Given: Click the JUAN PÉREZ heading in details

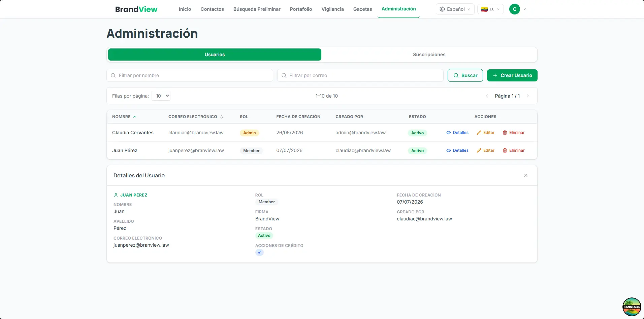Looking at the screenshot, I should [x=134, y=195].
